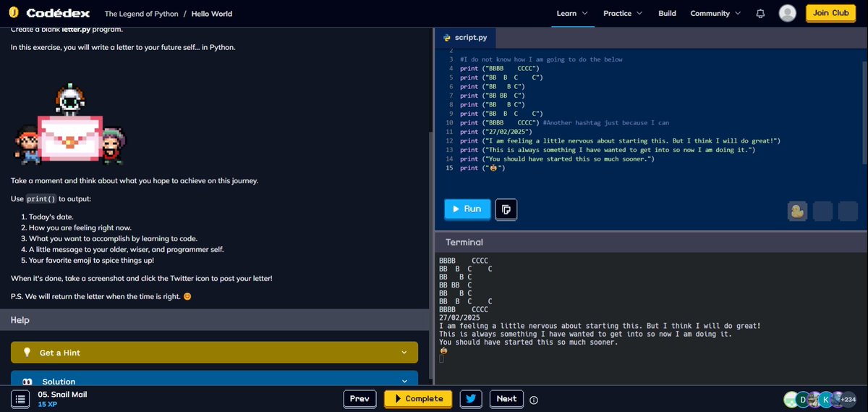The image size is (868, 412).
Task: Click comment 'I do not know how I am going to do the below'
Action: [541, 59]
